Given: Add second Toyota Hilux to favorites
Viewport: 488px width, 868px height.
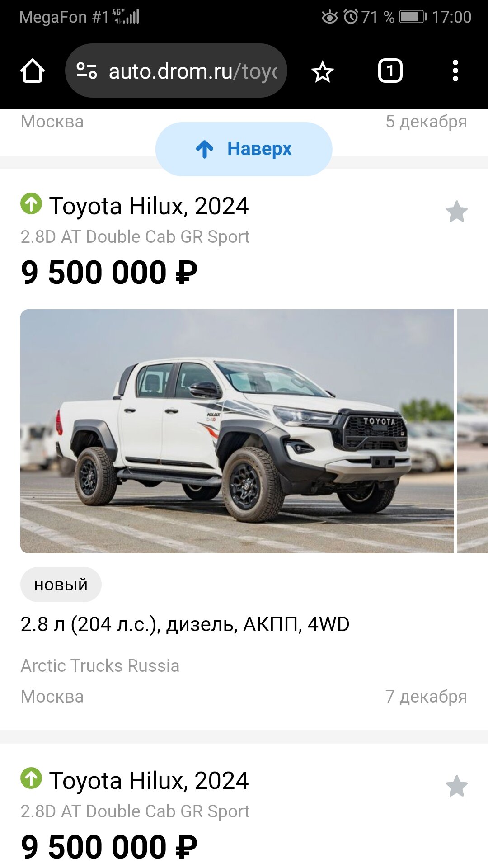Looking at the screenshot, I should tap(457, 786).
